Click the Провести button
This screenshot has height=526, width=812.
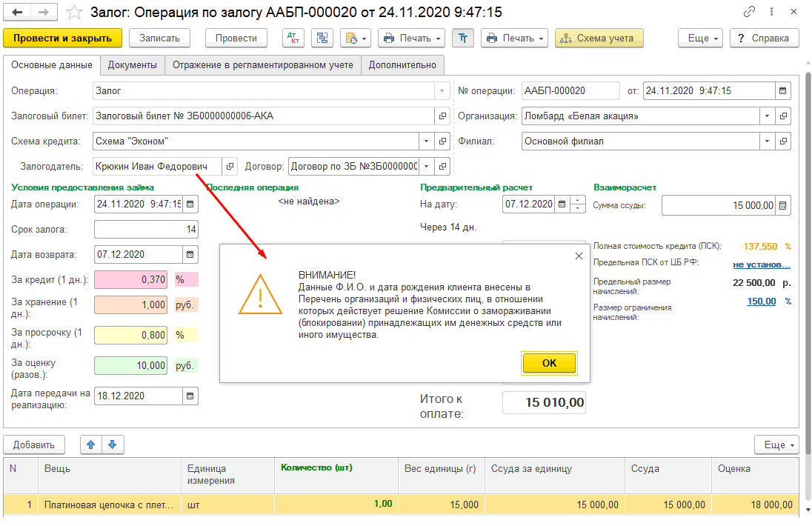click(x=236, y=39)
